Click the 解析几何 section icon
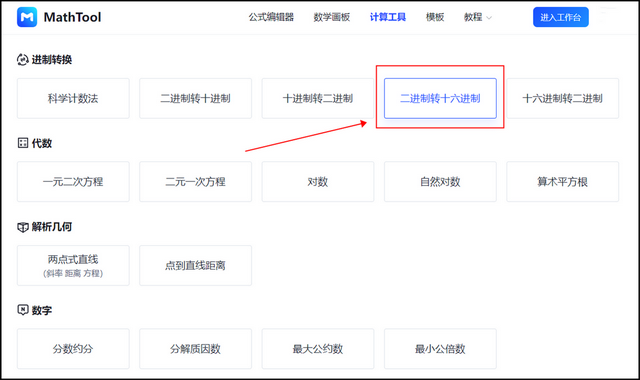 pos(23,227)
